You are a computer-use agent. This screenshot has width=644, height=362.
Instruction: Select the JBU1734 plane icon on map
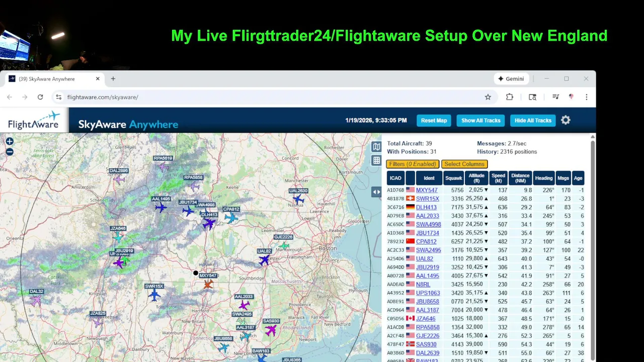click(188, 211)
